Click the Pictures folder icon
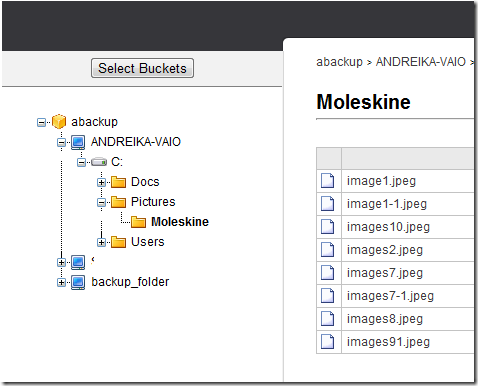478x386 pixels. pyautogui.click(x=118, y=202)
